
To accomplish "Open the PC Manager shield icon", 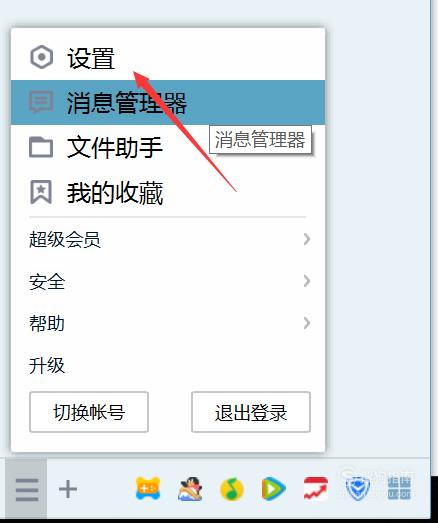I will point(357,489).
